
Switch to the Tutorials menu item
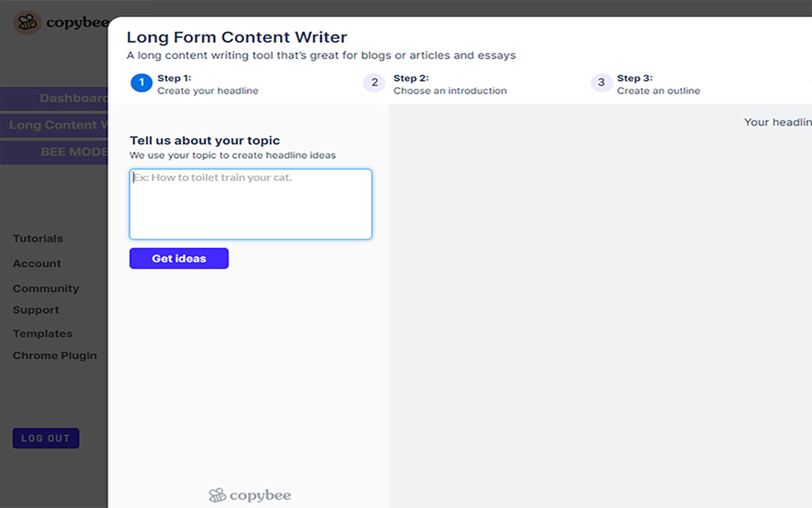(37, 238)
